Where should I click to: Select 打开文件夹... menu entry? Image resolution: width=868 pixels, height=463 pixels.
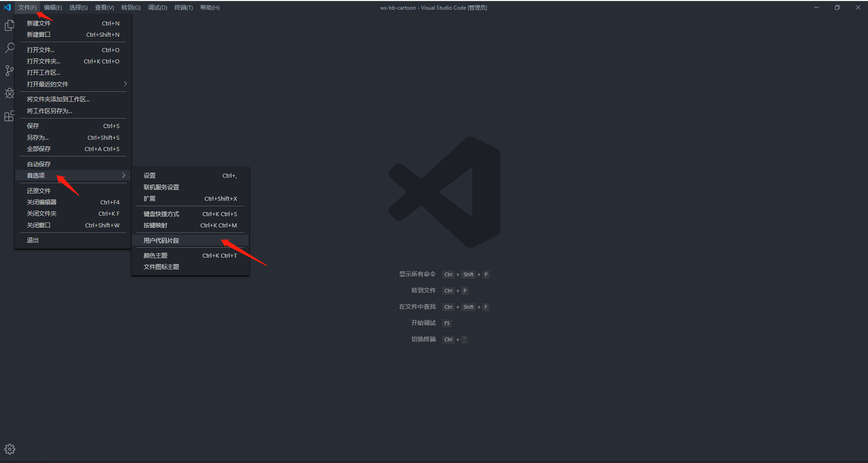73,61
